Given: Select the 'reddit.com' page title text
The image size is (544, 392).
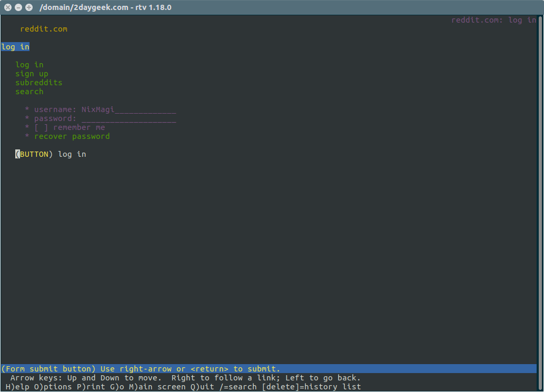Looking at the screenshot, I should coord(44,29).
